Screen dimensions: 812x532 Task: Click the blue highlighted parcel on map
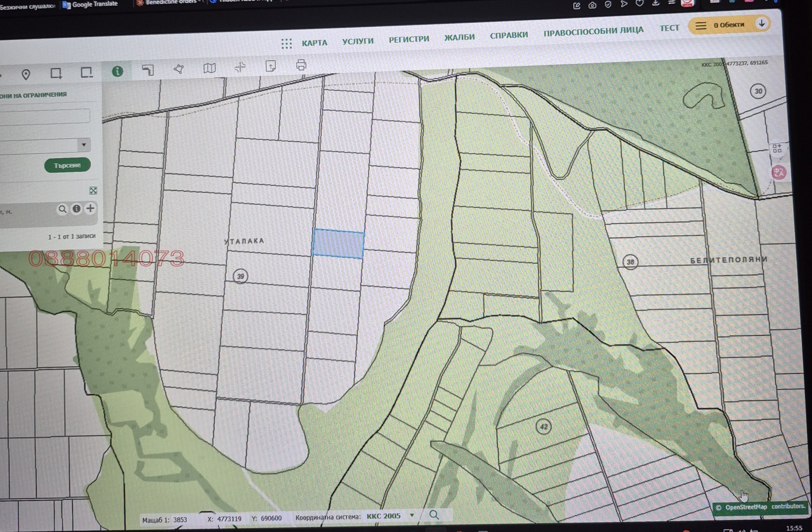click(338, 243)
